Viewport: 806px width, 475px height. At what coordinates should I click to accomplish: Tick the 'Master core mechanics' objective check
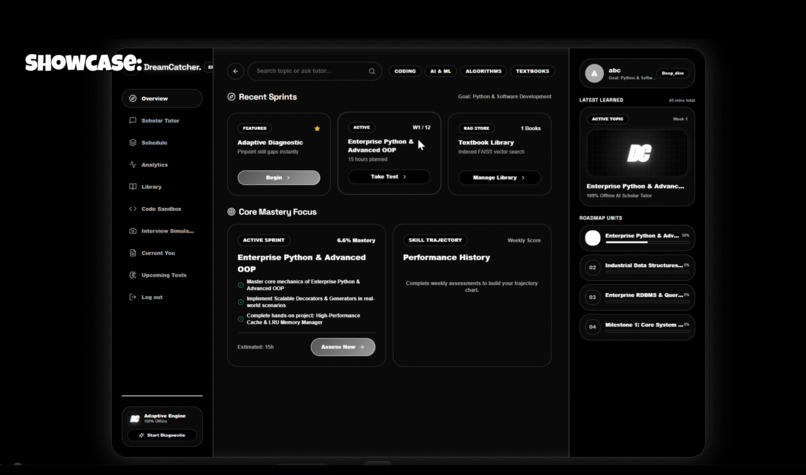pyautogui.click(x=241, y=285)
